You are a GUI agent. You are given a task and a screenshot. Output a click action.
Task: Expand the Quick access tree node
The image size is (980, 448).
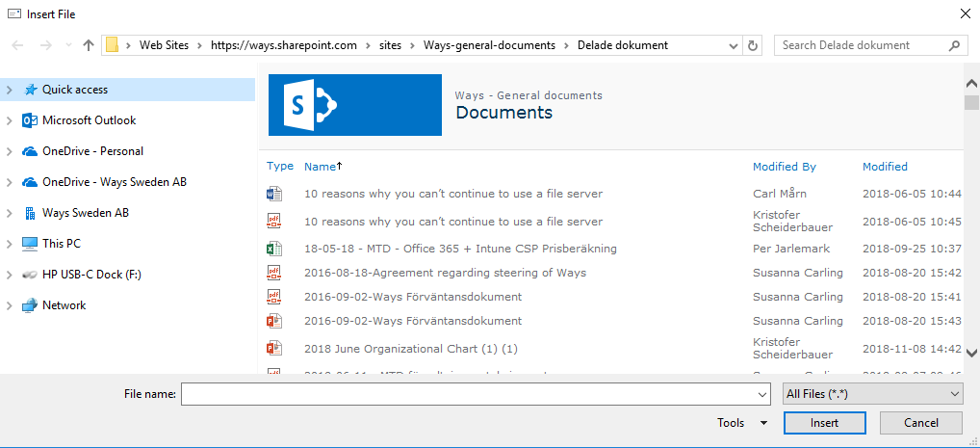pyautogui.click(x=9, y=91)
